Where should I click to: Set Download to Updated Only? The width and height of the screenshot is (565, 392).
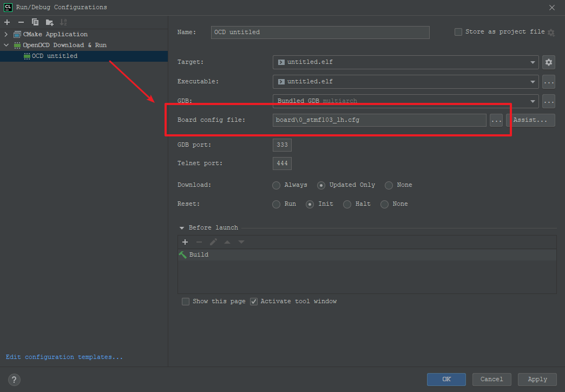pyautogui.click(x=321, y=185)
